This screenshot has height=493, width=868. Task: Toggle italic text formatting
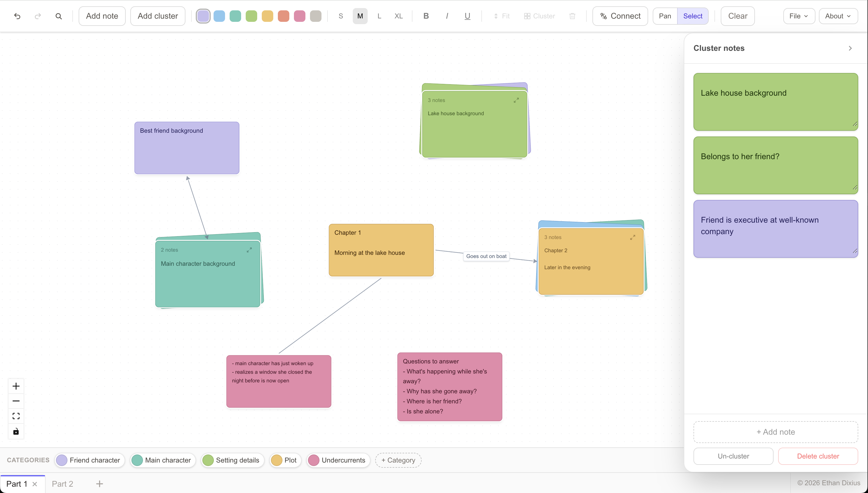pos(447,16)
